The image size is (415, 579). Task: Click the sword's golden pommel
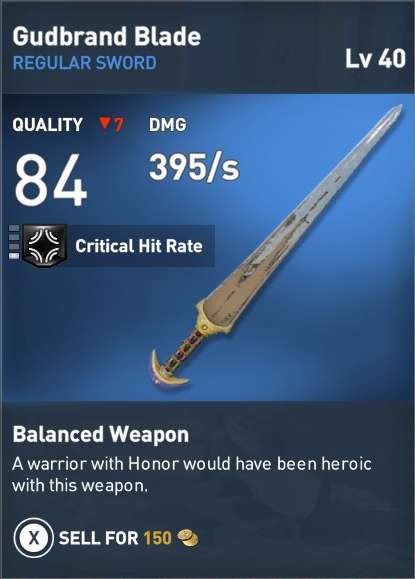(x=169, y=369)
